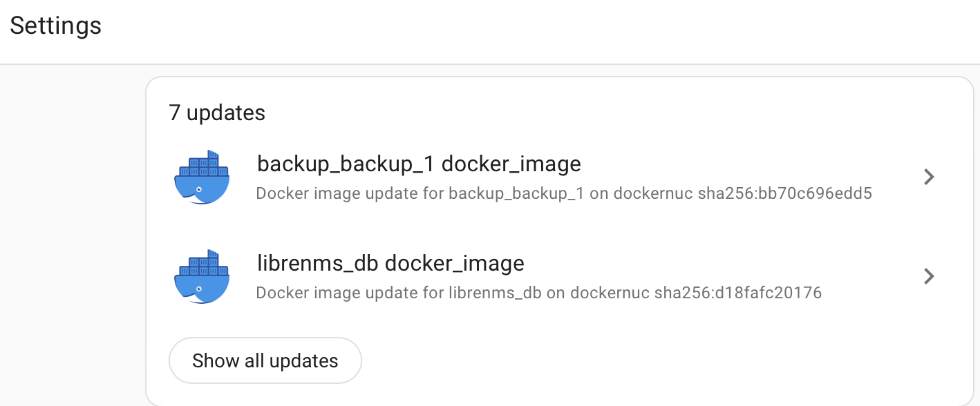Click the Settings page title
The height and width of the screenshot is (406, 980).
pyautogui.click(x=56, y=26)
